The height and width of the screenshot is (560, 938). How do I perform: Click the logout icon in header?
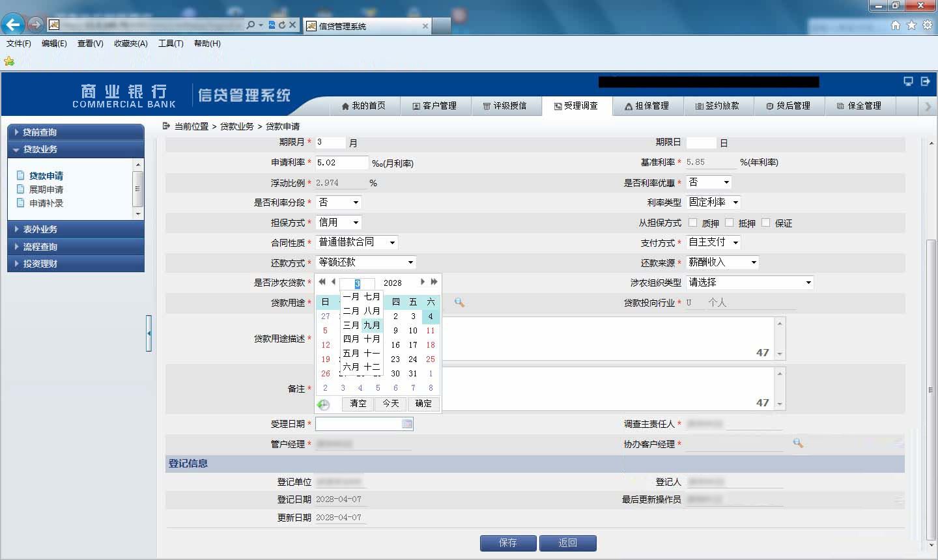click(925, 81)
